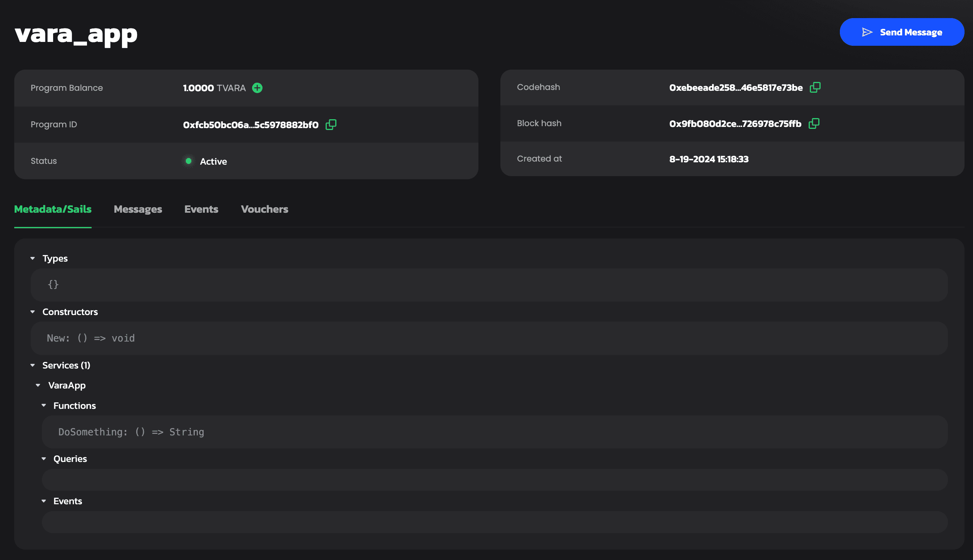
Task: Click the vara_app program title
Action: pos(76,35)
